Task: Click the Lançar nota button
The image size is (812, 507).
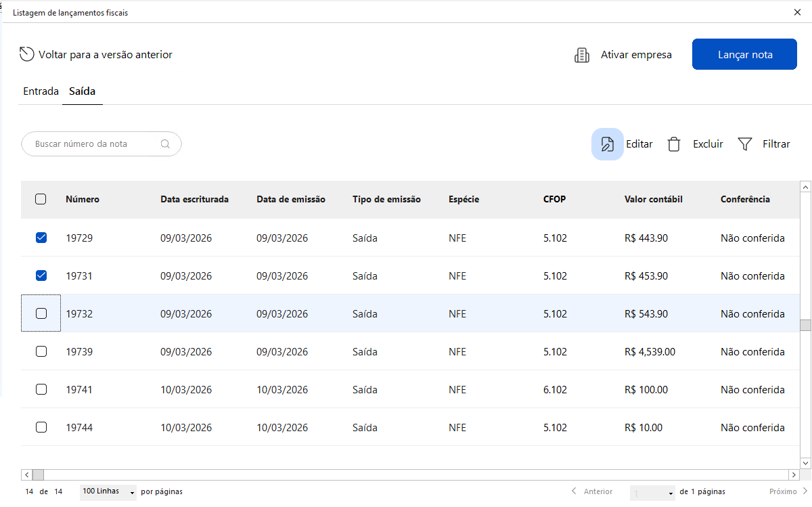Action: [744, 54]
